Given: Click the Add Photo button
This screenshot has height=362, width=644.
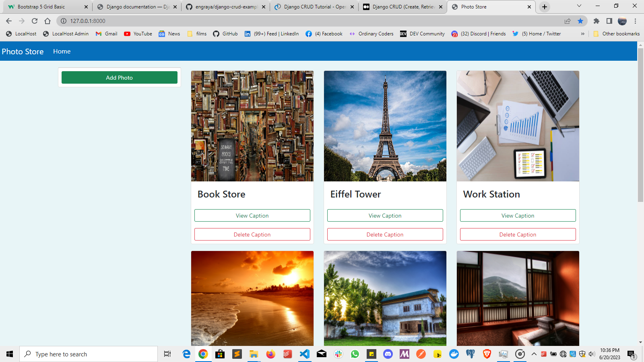Looking at the screenshot, I should [x=119, y=77].
